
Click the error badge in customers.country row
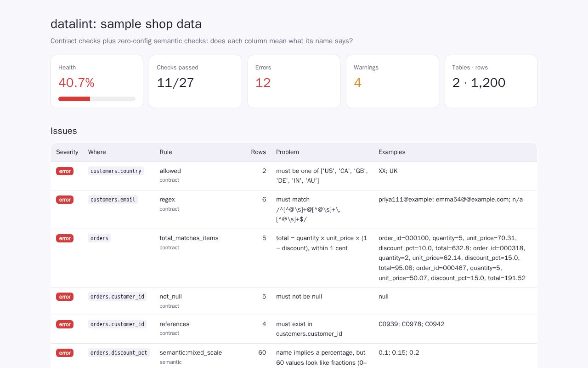point(65,171)
